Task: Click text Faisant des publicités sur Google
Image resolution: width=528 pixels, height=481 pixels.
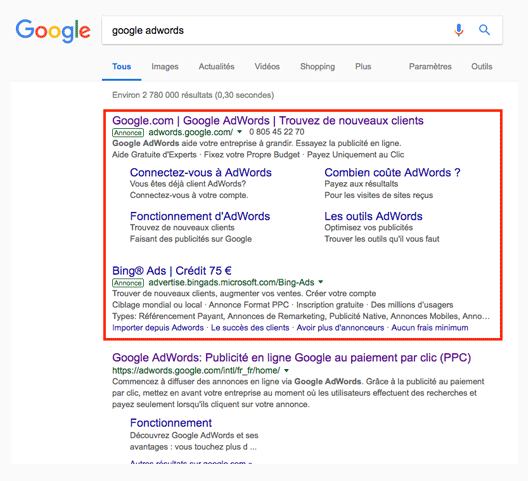Action: point(191,239)
